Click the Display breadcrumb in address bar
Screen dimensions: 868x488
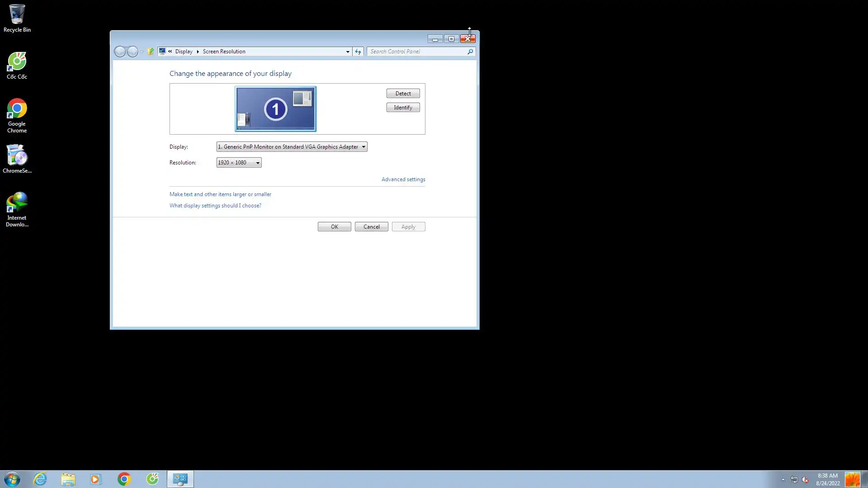click(184, 52)
